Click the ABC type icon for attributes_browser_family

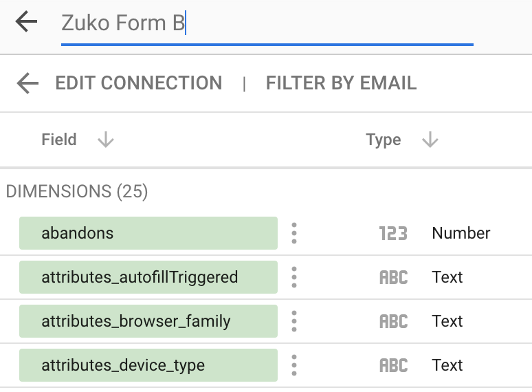[393, 322]
